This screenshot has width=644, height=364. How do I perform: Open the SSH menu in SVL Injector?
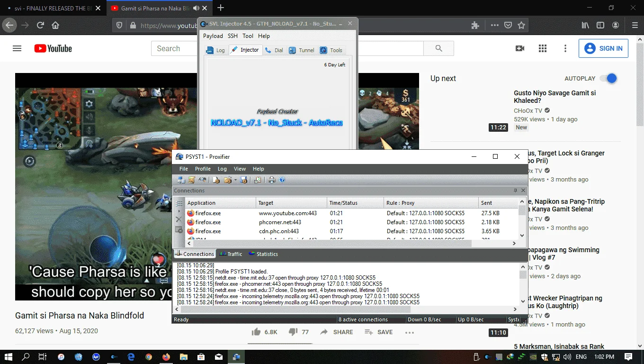pyautogui.click(x=233, y=36)
